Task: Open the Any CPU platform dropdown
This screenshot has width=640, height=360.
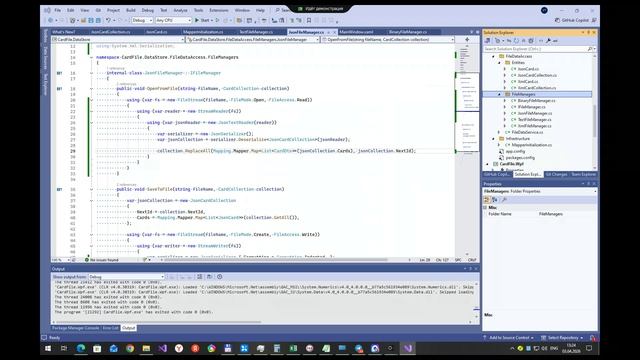Action: pyautogui.click(x=173, y=20)
